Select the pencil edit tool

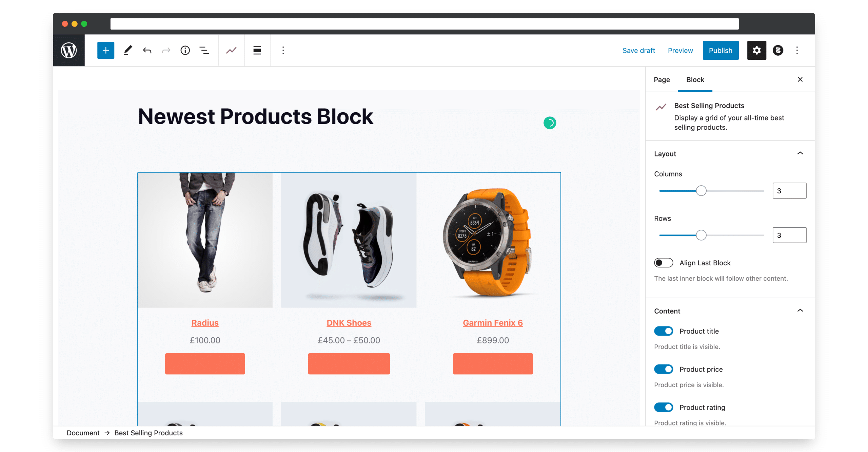(x=127, y=50)
